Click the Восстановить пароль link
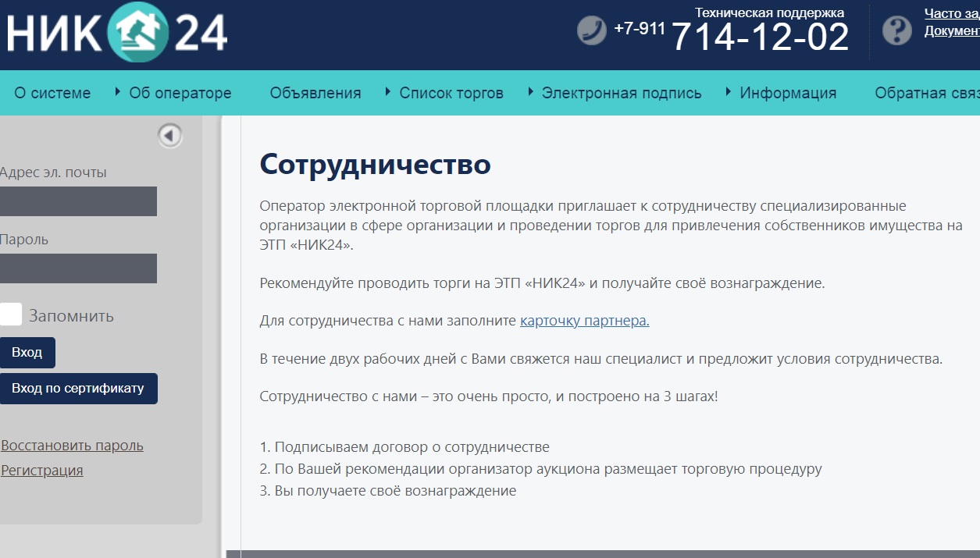980x558 pixels. tap(72, 446)
